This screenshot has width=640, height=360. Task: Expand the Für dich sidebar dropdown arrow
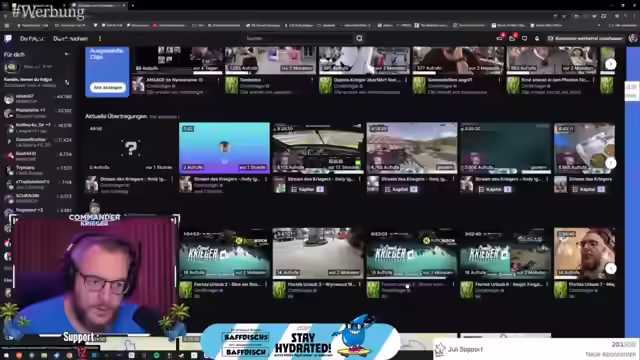(67, 54)
